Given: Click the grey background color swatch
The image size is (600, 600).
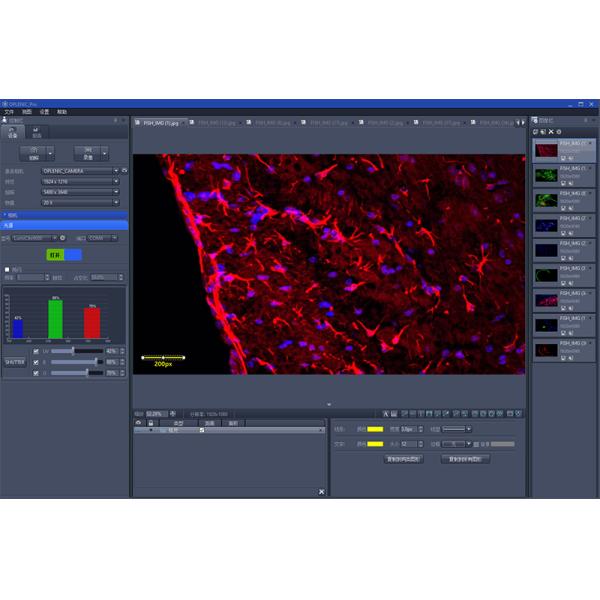Looking at the screenshot, I should click(x=502, y=444).
